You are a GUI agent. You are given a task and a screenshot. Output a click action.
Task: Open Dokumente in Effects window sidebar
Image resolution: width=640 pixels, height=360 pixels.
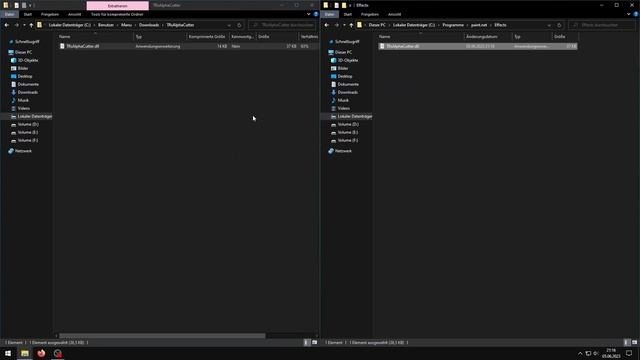[347, 84]
